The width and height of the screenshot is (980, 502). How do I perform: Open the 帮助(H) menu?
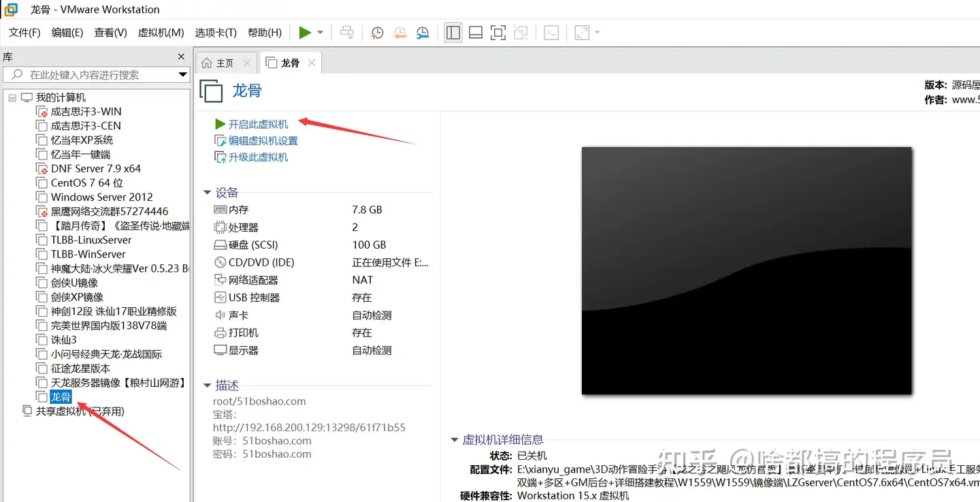[265, 32]
